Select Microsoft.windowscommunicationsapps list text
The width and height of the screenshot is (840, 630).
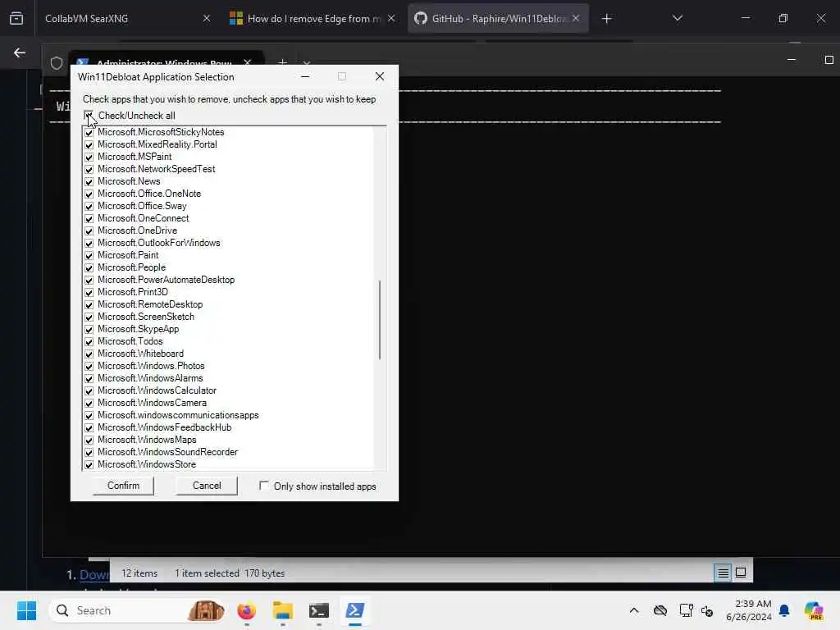tap(178, 416)
